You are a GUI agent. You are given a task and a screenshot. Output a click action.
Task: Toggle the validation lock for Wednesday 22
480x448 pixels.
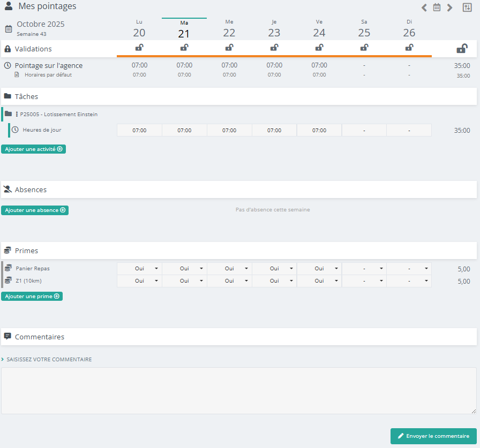click(229, 48)
